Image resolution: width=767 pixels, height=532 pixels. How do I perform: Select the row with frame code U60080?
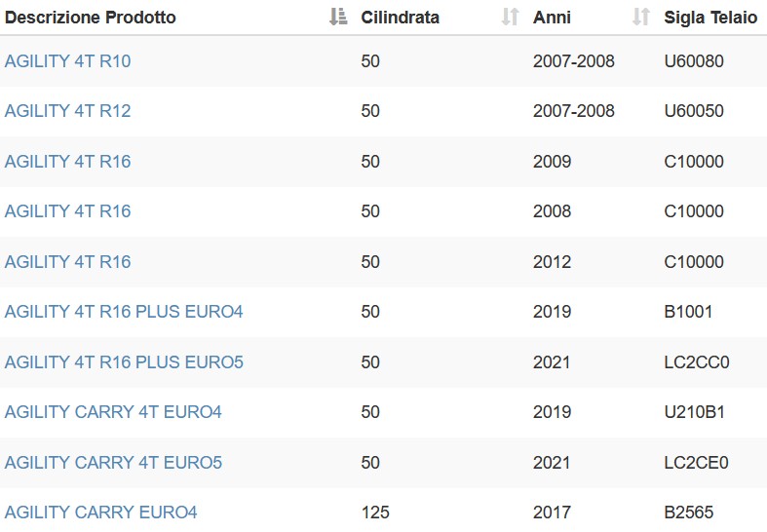[x=384, y=61]
